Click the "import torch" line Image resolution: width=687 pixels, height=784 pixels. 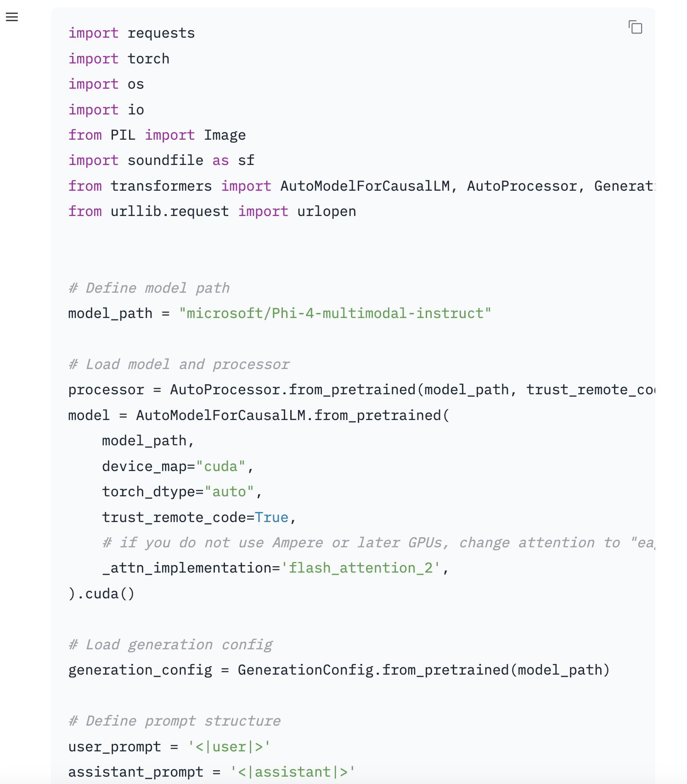118,59
